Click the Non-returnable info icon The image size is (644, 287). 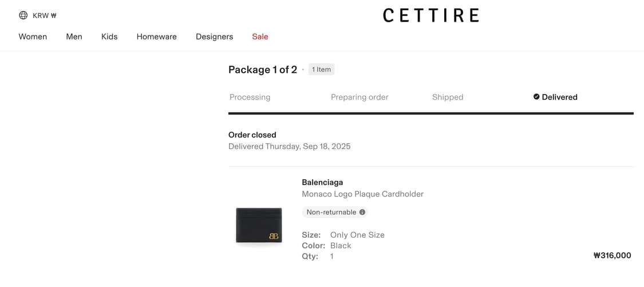coord(362,212)
